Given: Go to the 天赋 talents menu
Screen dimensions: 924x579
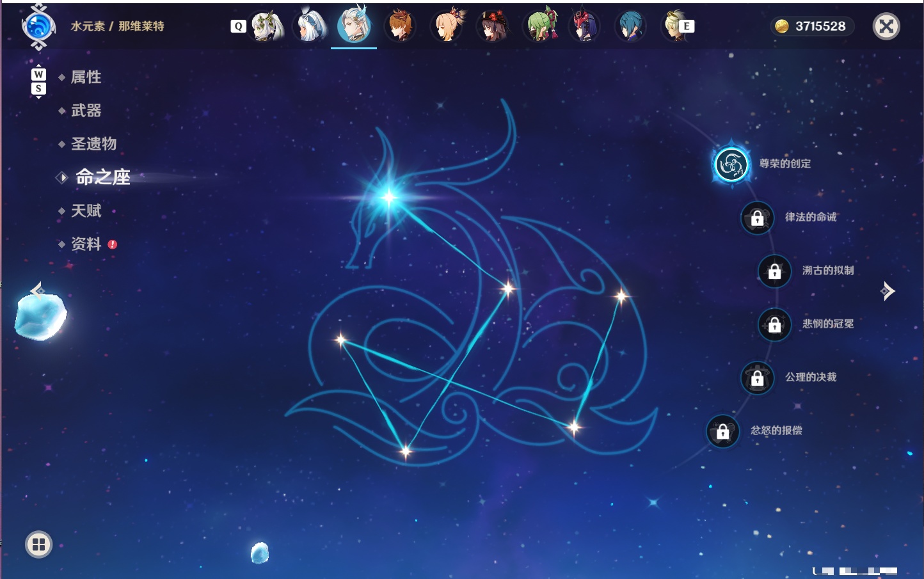Looking at the screenshot, I should (x=86, y=210).
